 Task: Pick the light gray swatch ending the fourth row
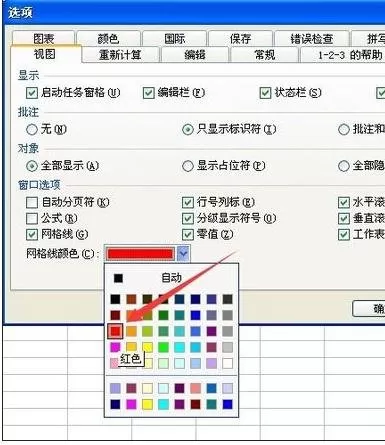(x=227, y=347)
